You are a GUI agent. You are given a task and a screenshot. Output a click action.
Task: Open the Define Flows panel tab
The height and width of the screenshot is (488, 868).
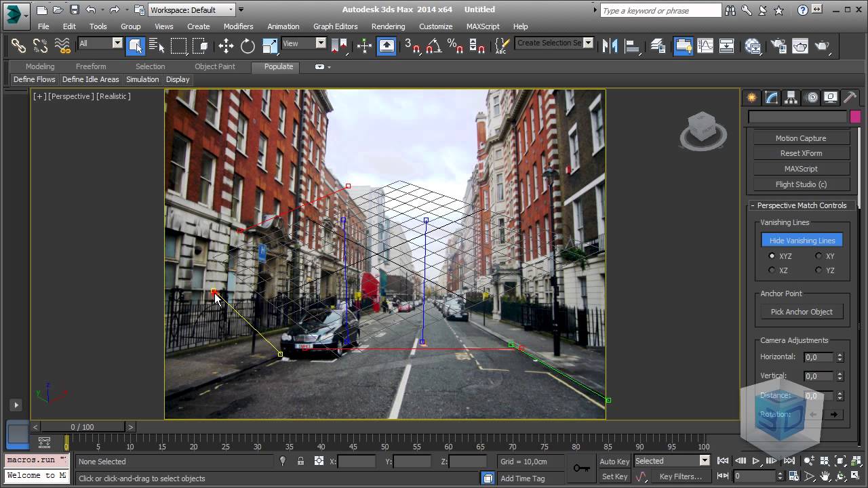pos(35,79)
